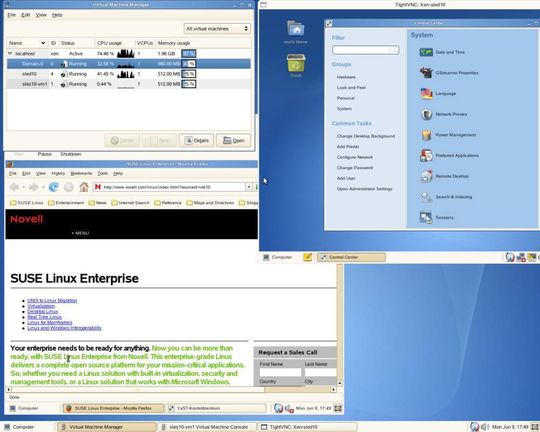Open the Language settings icon
Image resolution: width=540 pixels, height=432 pixels.
[x=438, y=93]
